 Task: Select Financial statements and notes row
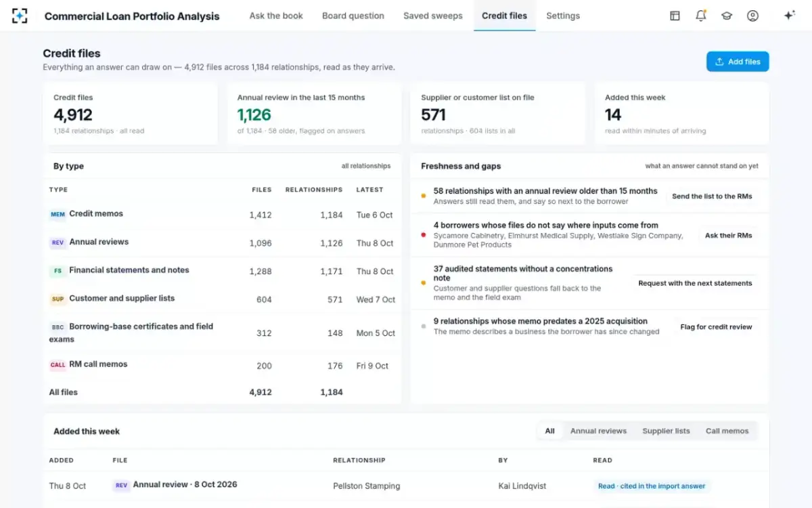[222, 271]
